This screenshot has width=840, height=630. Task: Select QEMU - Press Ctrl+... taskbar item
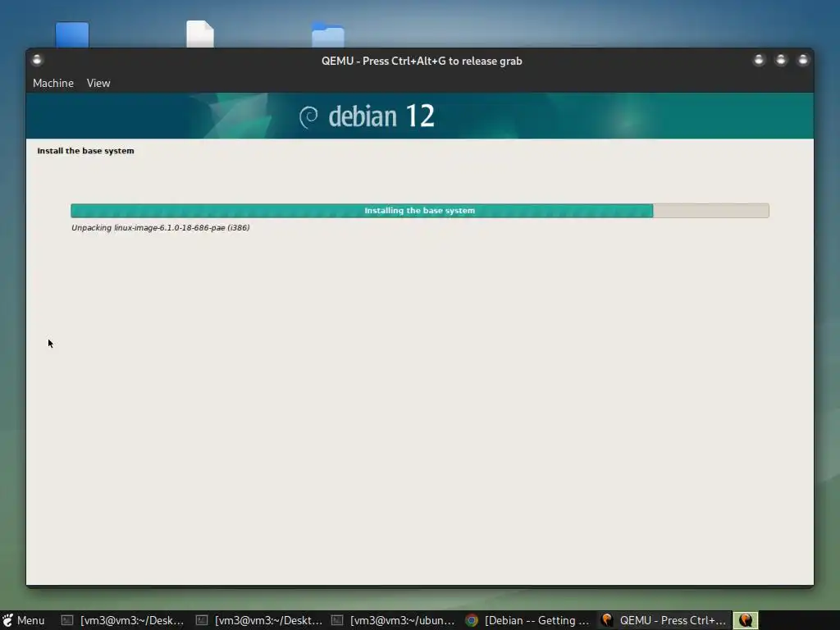pos(663,620)
